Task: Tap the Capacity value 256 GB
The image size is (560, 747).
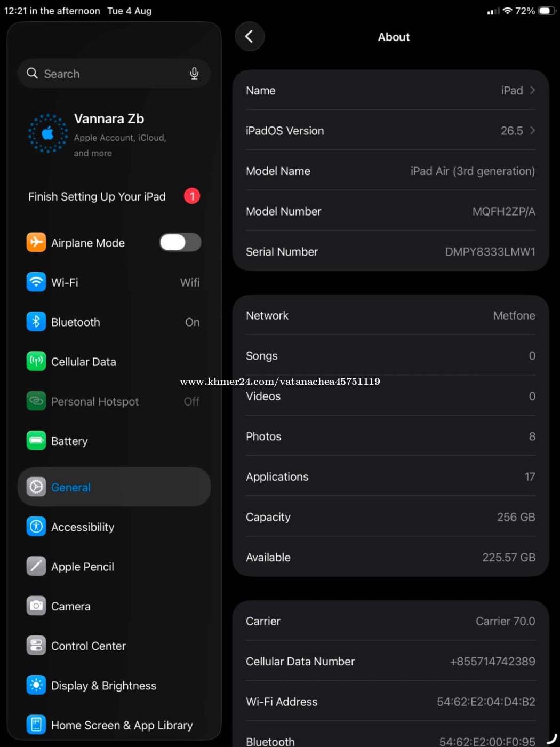Action: (x=516, y=516)
